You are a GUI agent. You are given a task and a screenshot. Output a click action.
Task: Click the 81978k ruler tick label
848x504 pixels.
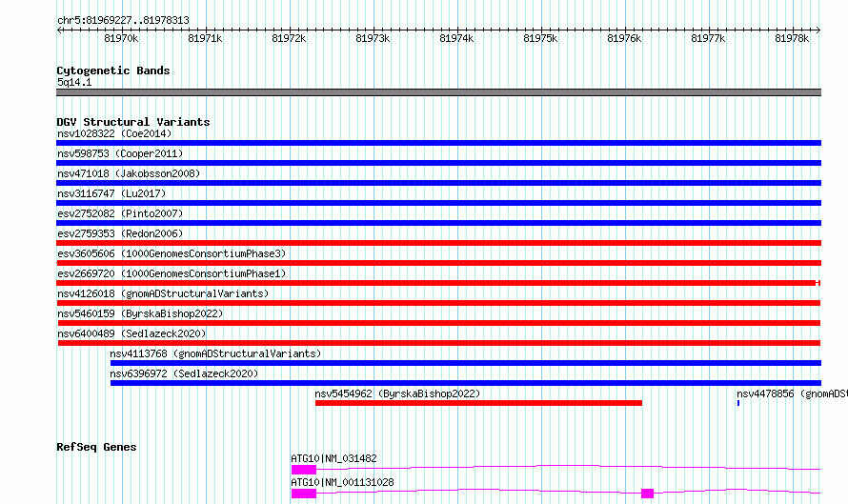tap(792, 38)
